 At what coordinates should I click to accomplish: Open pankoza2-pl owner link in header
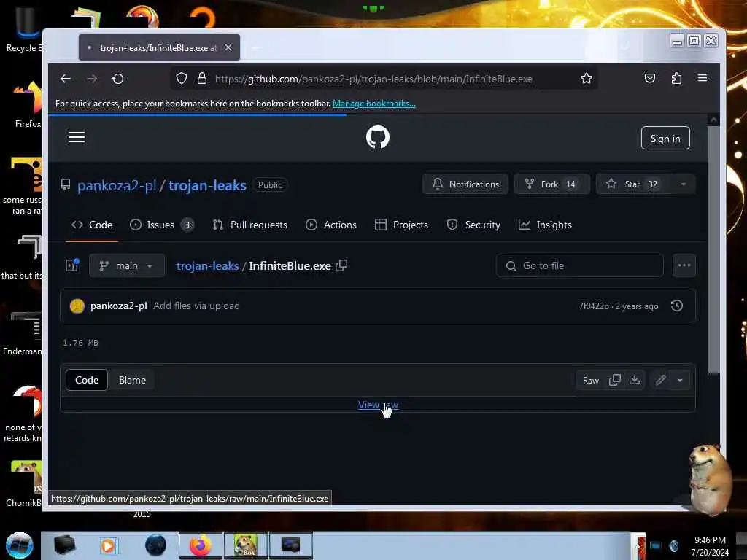117,185
